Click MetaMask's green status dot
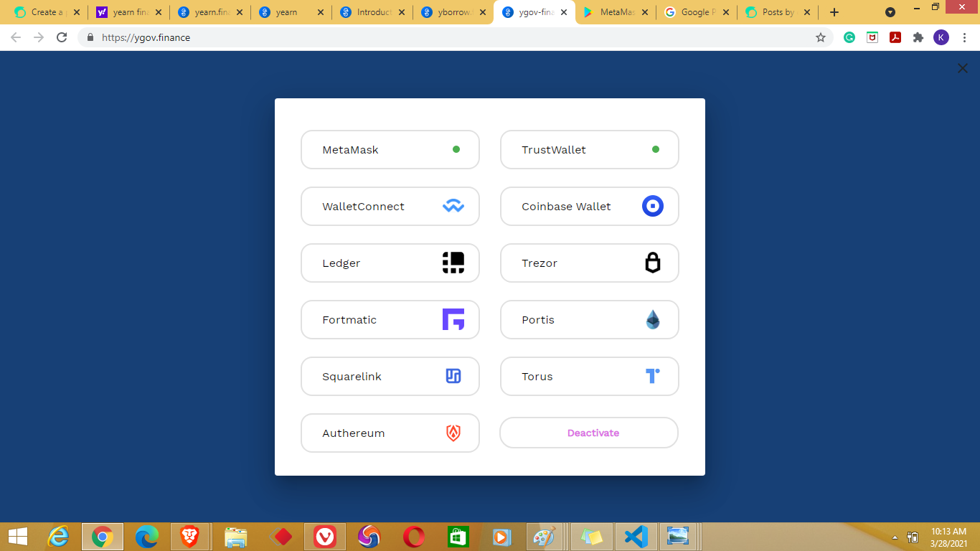This screenshot has height=551, width=980. (x=456, y=149)
